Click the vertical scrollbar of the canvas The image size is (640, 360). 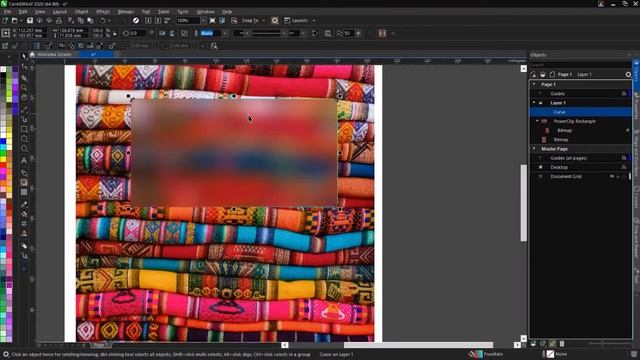(524, 203)
